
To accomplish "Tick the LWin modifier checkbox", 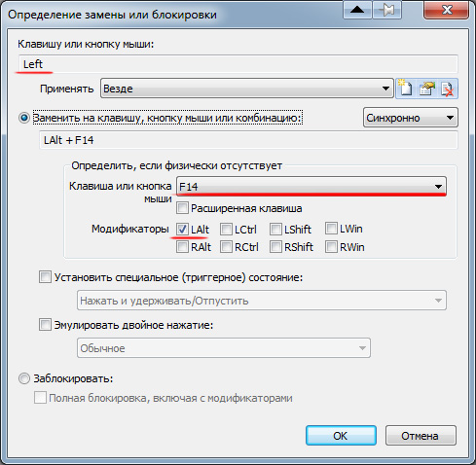I will (x=331, y=229).
